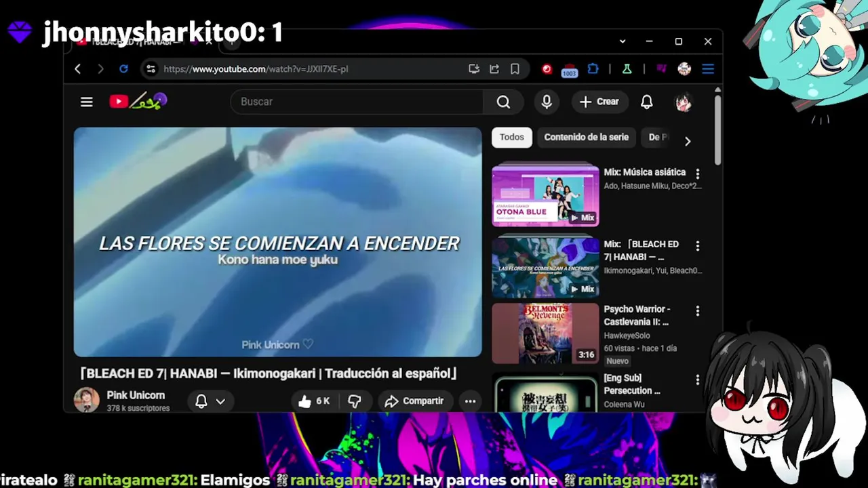Expand the subscription bell dropdown chevron
This screenshot has width=868, height=488.
pyautogui.click(x=220, y=401)
